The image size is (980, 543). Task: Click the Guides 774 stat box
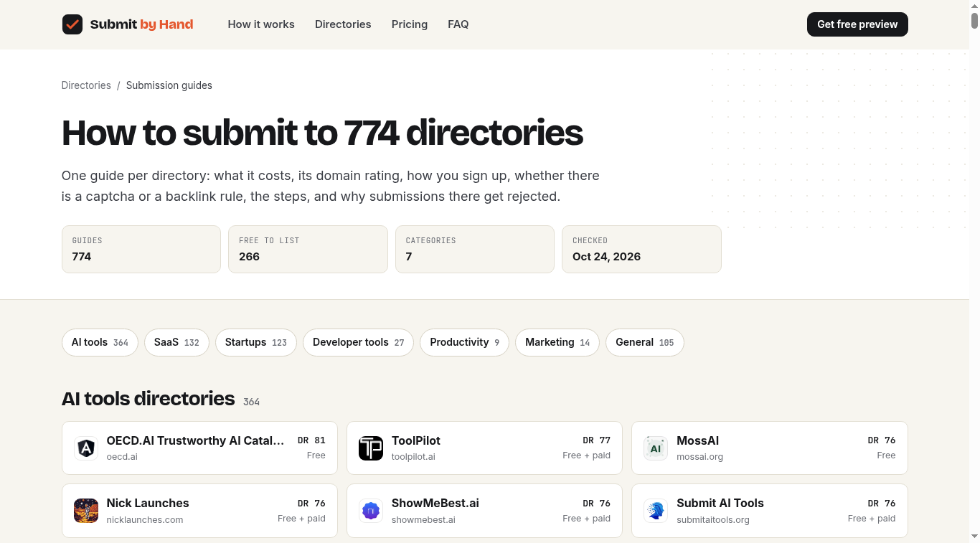tap(141, 250)
